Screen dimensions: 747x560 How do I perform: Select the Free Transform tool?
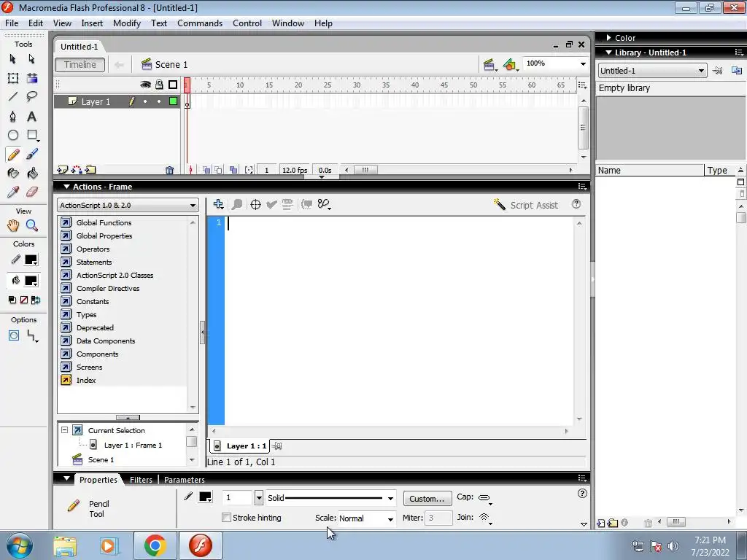click(x=13, y=78)
